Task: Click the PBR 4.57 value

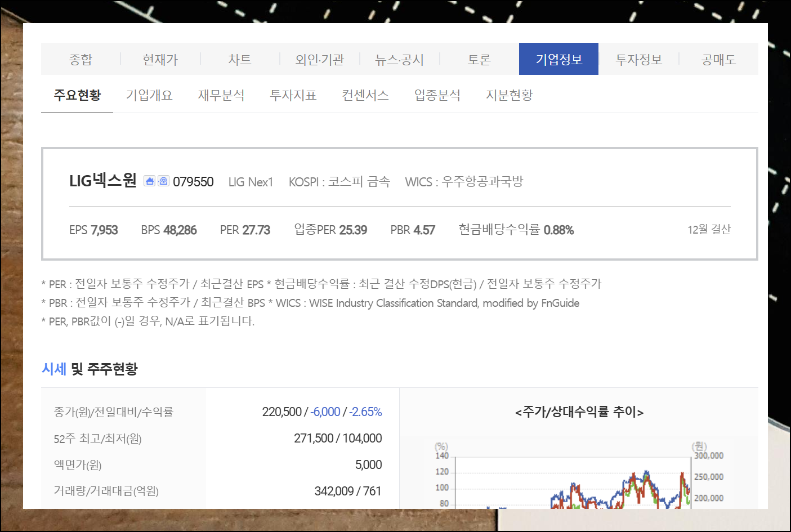Action: click(413, 230)
